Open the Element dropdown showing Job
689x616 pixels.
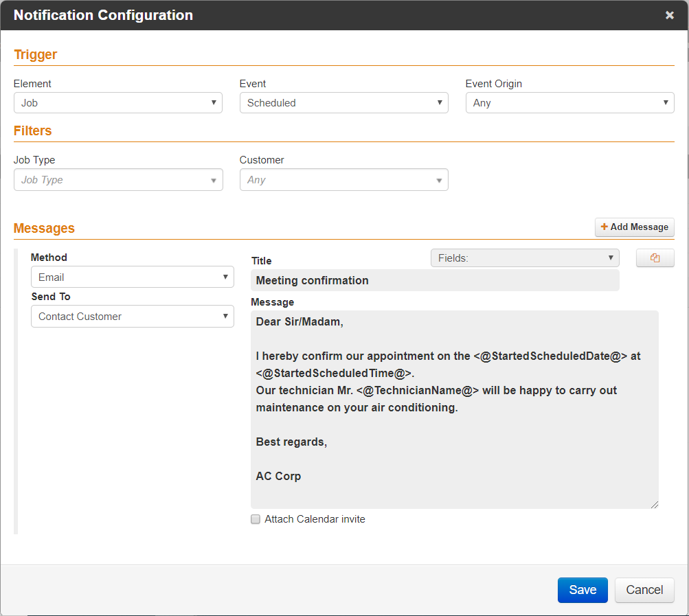[x=117, y=103]
